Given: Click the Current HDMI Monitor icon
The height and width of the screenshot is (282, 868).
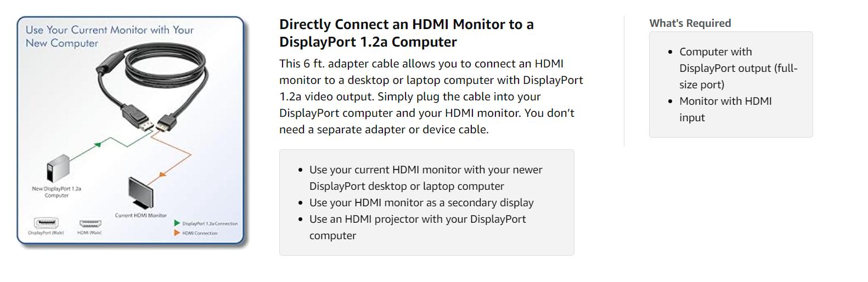Looking at the screenshot, I should pos(140,193).
